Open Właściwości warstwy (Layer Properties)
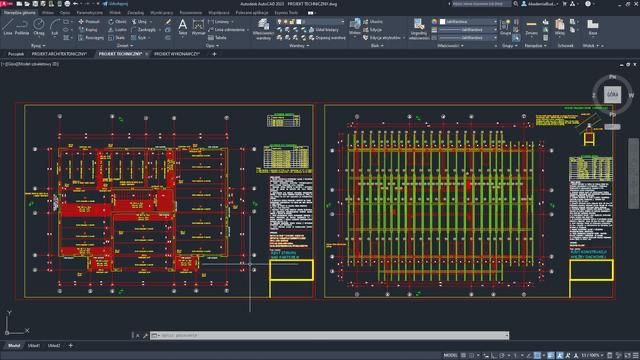 (263, 29)
